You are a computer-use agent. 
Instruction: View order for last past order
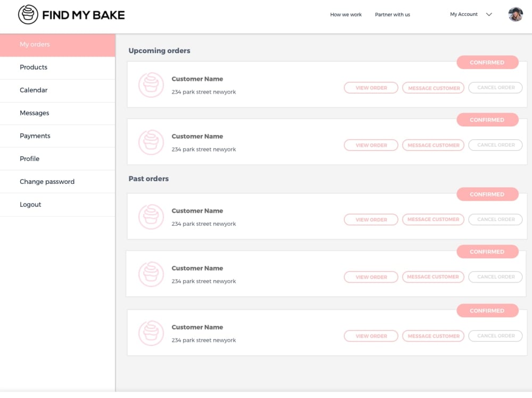click(371, 336)
